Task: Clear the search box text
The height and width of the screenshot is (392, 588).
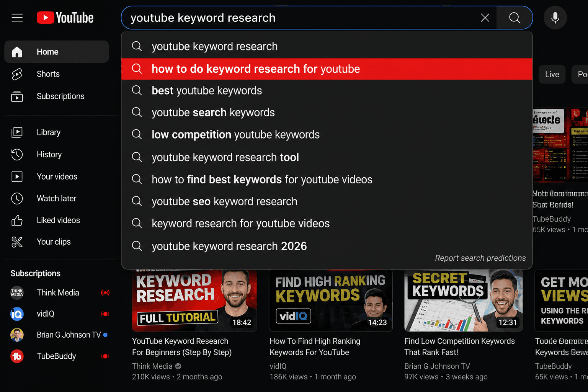Action: (485, 18)
